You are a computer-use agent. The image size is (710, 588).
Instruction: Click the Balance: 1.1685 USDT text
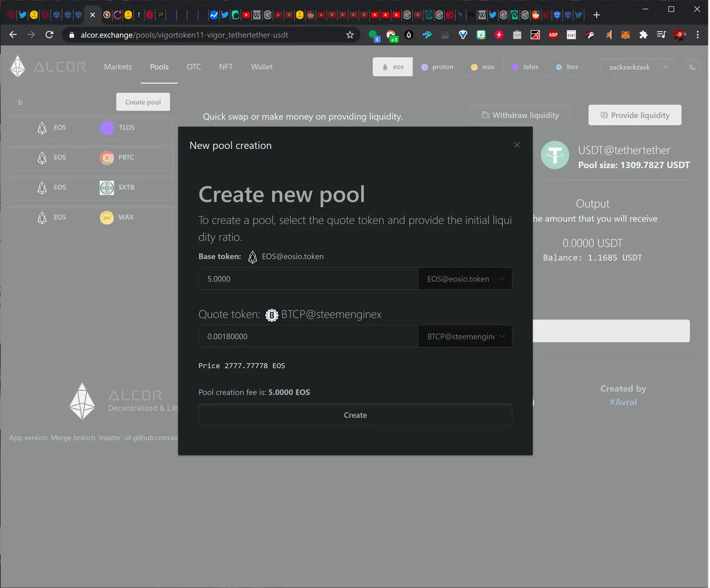click(592, 258)
